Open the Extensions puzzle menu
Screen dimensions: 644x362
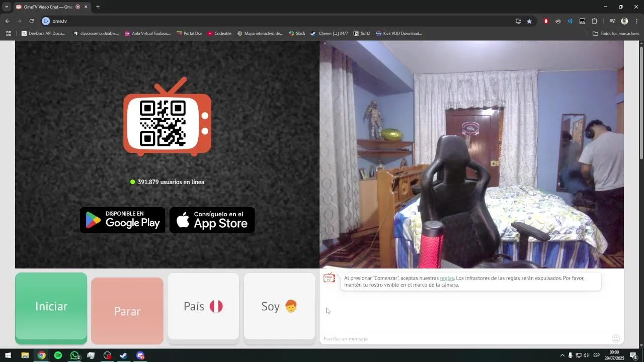pos(594,21)
